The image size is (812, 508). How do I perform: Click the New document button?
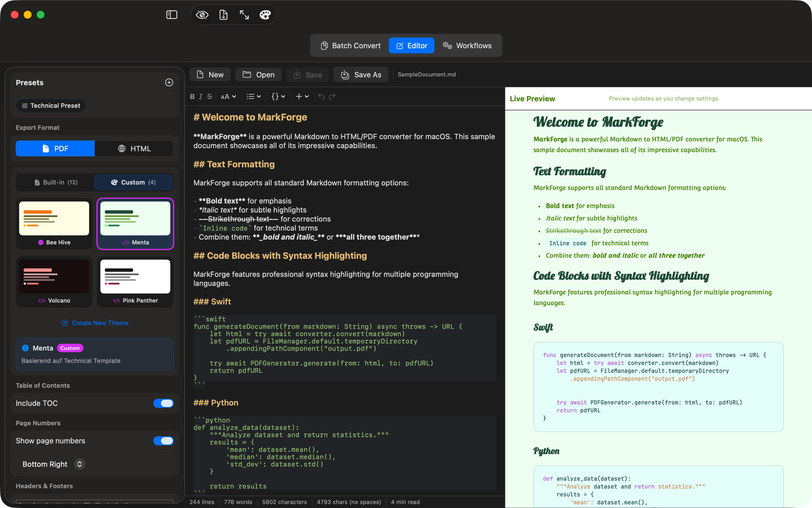(210, 75)
